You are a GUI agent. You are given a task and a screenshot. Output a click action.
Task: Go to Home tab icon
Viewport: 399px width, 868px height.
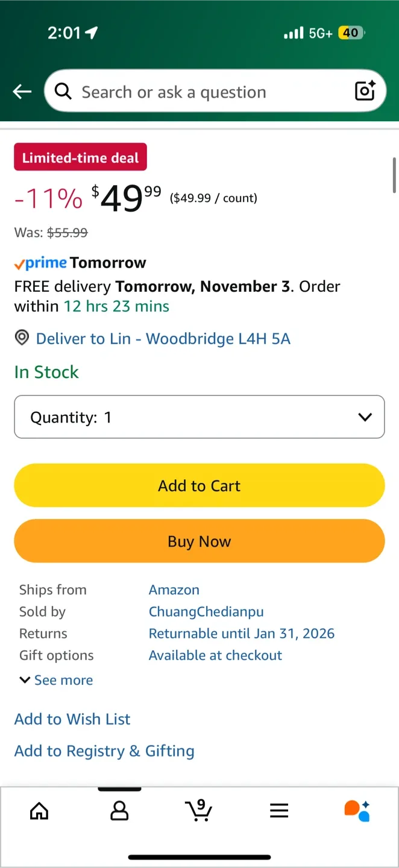point(39,811)
